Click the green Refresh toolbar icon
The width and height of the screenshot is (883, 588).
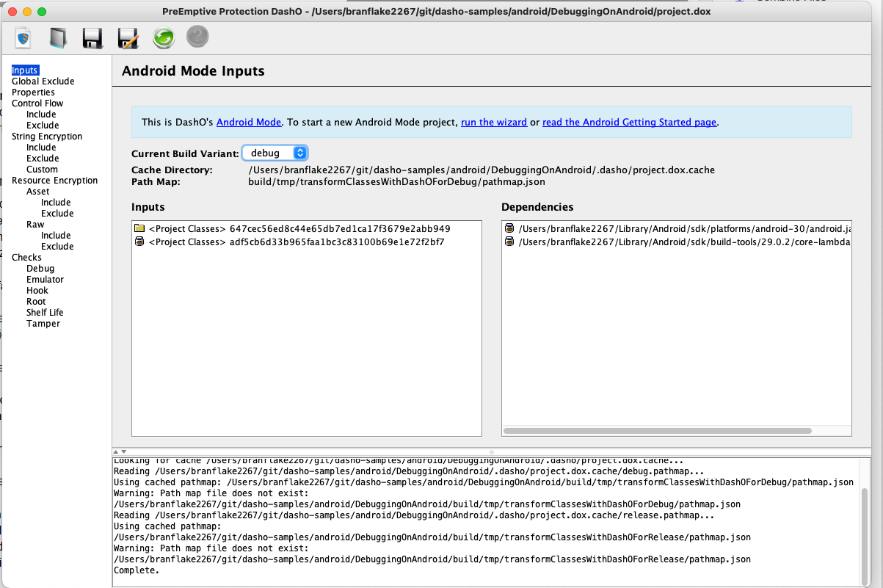163,37
